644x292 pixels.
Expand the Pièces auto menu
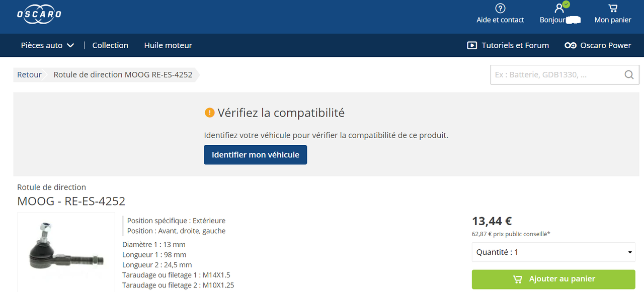(x=47, y=45)
